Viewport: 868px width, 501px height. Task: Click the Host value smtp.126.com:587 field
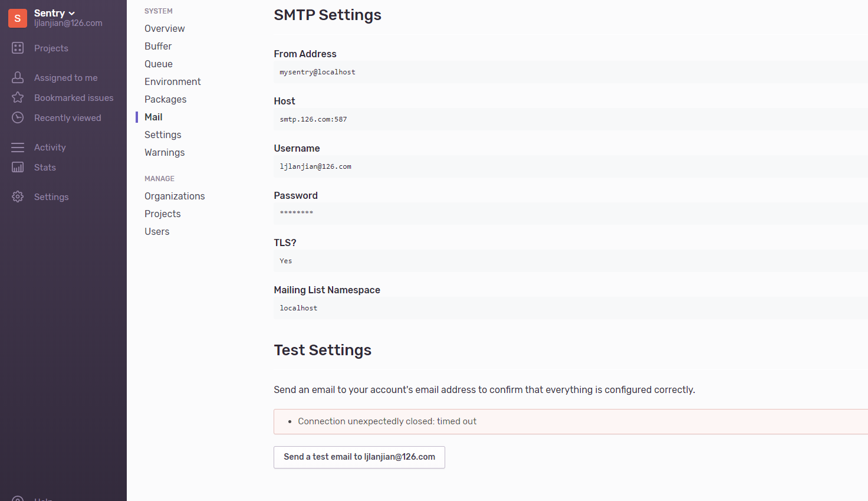[x=571, y=119]
